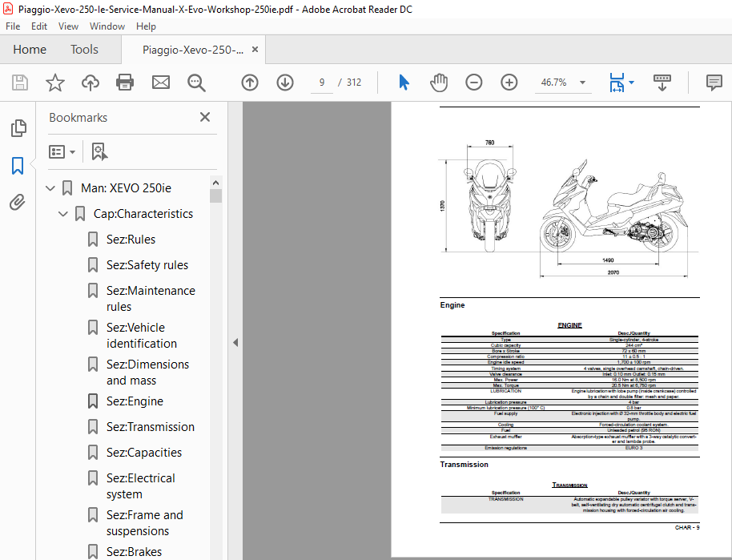
Task: Open the File menu
Action: point(13,26)
